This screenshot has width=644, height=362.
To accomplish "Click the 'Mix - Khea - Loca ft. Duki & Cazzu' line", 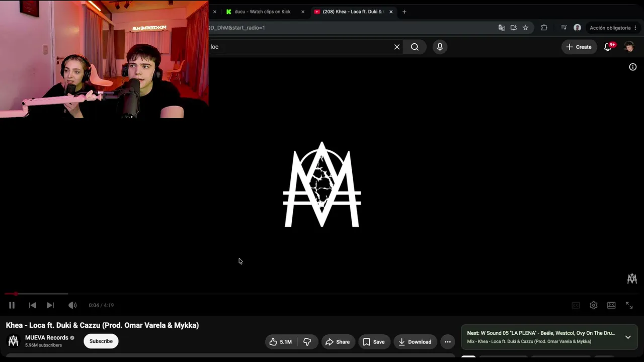I will (529, 342).
